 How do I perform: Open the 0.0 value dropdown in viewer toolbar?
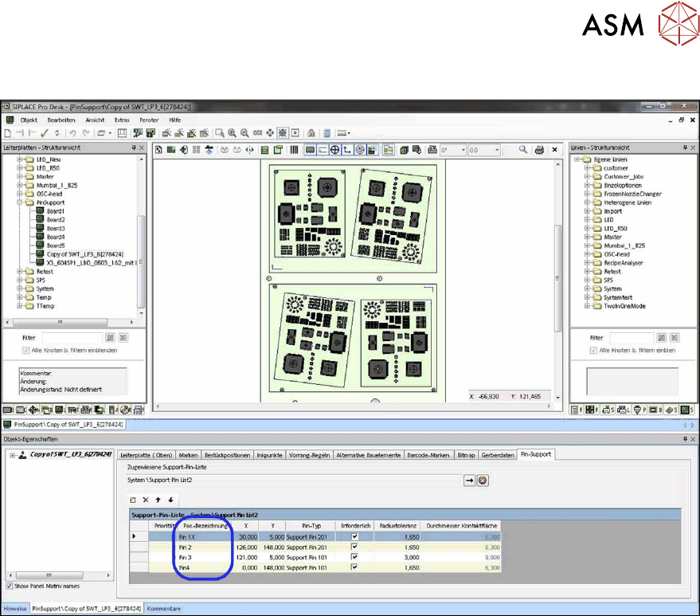point(497,150)
